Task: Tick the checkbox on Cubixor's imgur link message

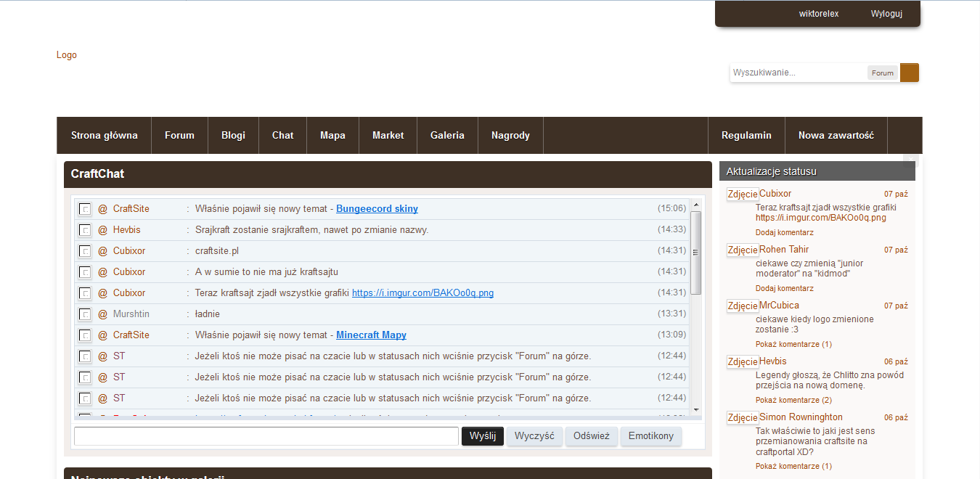Action: coord(85,293)
